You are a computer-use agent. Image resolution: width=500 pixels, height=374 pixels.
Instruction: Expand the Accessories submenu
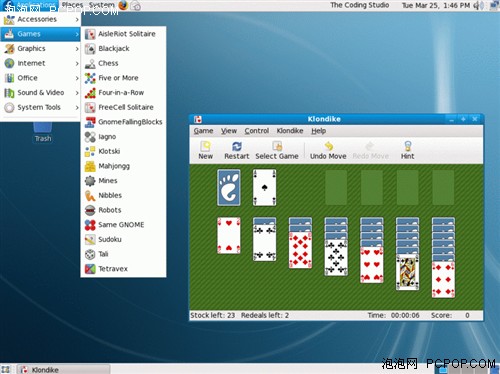40,19
